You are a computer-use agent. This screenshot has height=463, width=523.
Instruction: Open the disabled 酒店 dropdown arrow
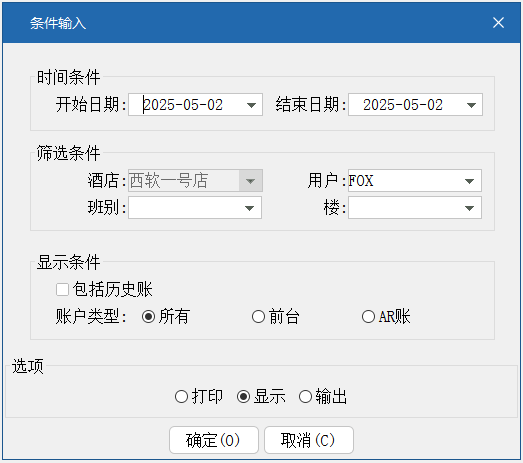click(x=250, y=181)
